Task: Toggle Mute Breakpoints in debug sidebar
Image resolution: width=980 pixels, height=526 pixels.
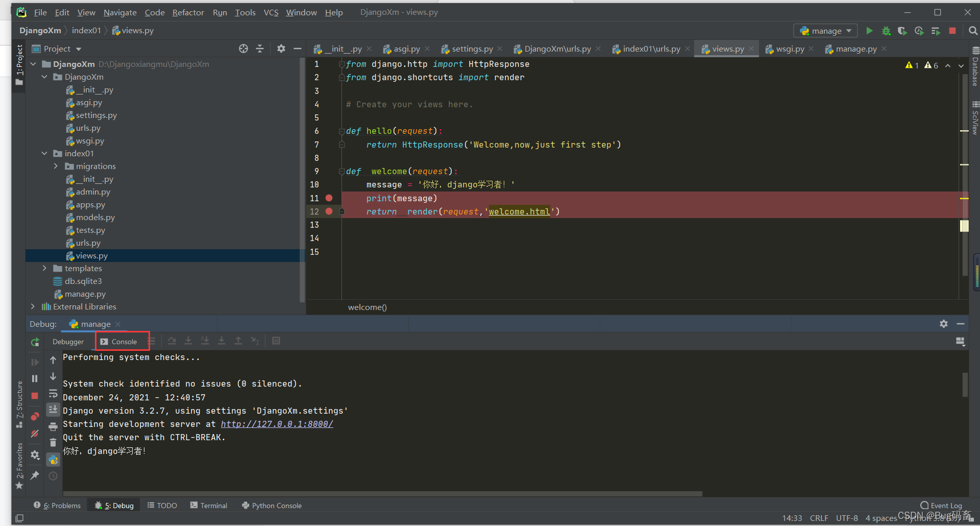Action: (35, 434)
